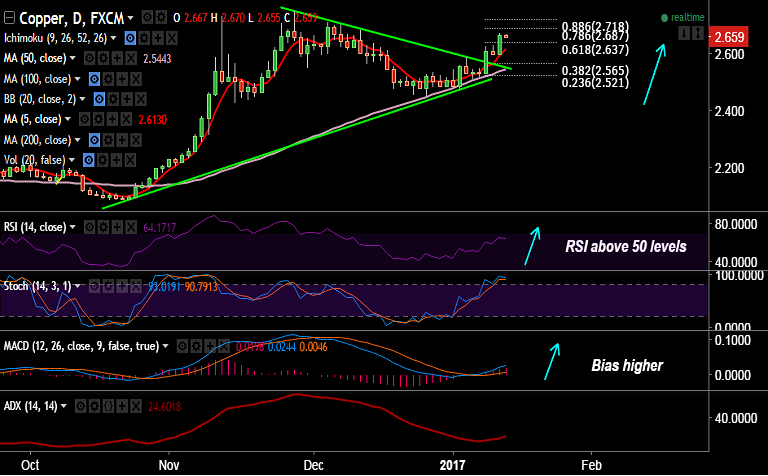This screenshot has height=476, width=768.
Task: Click the RSI value 64.1717
Action: [160, 228]
